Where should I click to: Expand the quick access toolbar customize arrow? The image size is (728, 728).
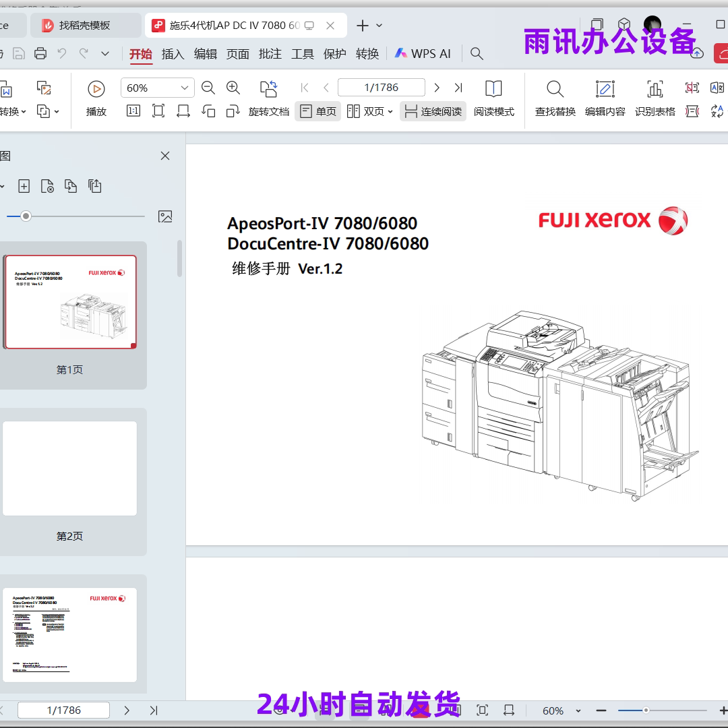[x=105, y=53]
